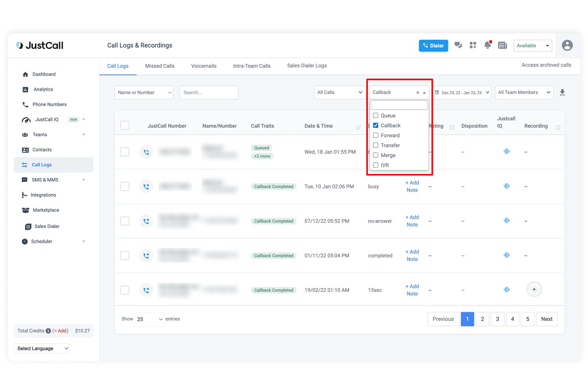Open the apps grid icon in header
The image size is (588, 392).
473,45
